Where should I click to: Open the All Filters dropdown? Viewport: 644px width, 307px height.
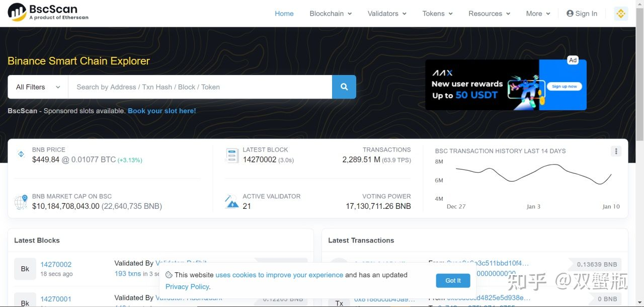(38, 87)
